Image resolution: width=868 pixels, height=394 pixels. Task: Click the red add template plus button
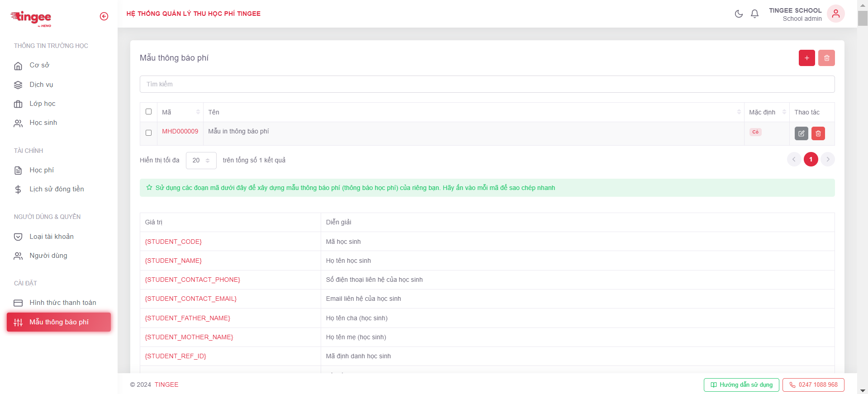tap(806, 58)
